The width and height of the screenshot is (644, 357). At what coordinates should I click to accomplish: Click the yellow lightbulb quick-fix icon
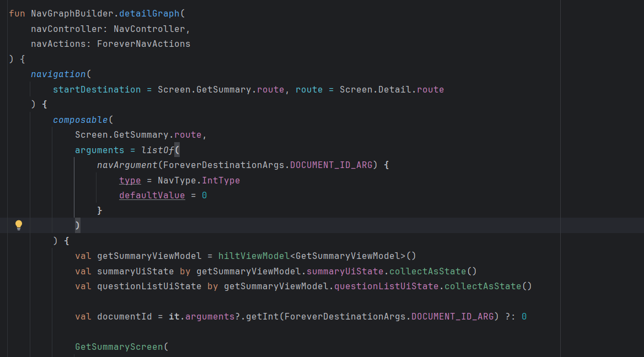[x=19, y=225]
